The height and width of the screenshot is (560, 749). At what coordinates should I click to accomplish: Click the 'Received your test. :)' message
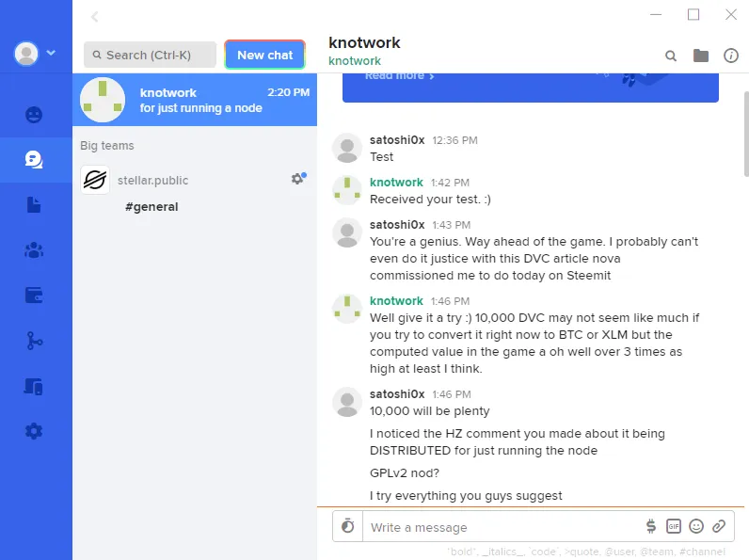click(x=430, y=200)
